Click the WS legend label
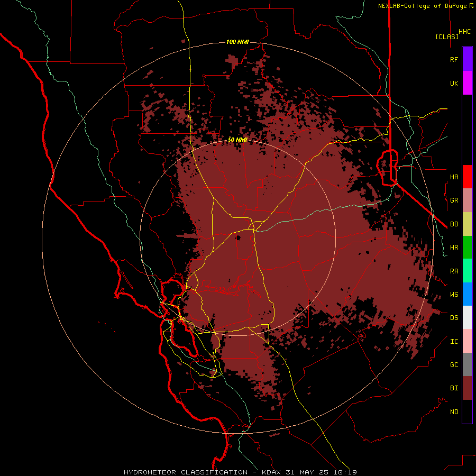476x476 pixels. click(454, 294)
